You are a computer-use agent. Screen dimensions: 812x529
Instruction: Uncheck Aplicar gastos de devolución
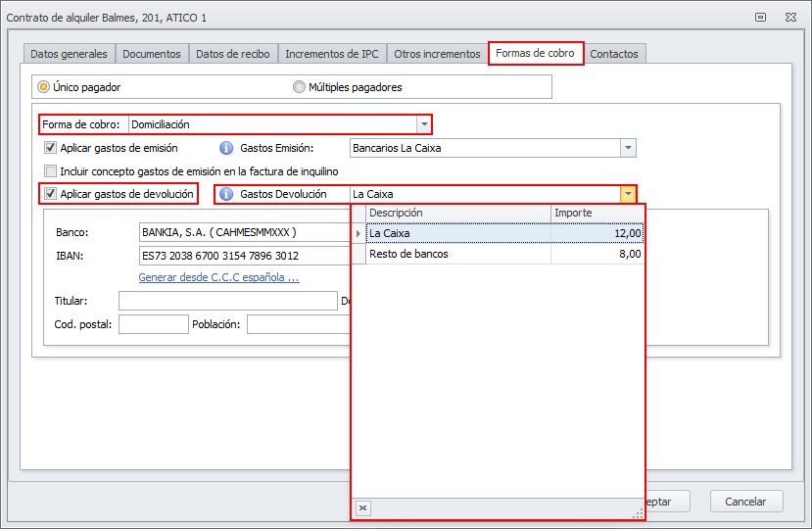click(x=50, y=194)
